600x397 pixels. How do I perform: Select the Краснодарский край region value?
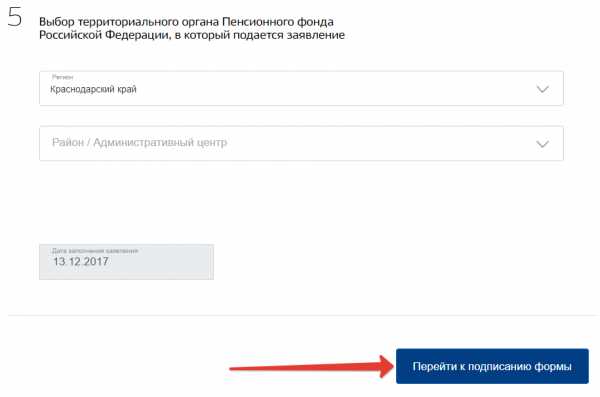coord(93,89)
